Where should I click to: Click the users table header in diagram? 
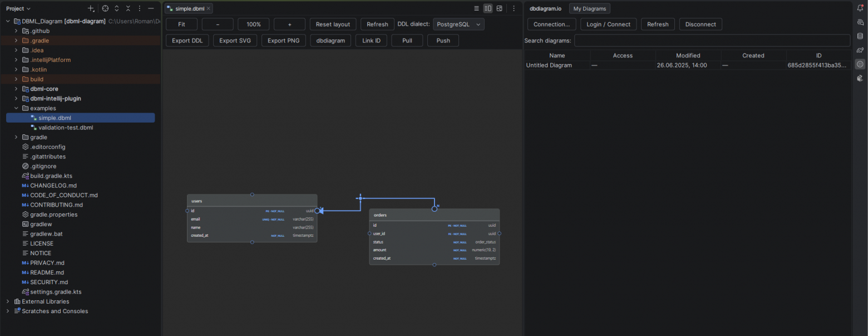click(252, 201)
